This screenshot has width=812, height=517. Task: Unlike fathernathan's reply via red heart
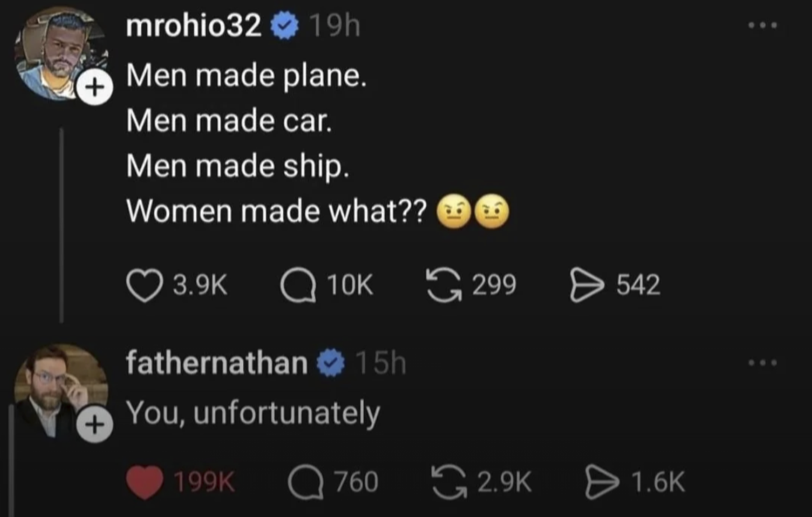pyautogui.click(x=144, y=482)
